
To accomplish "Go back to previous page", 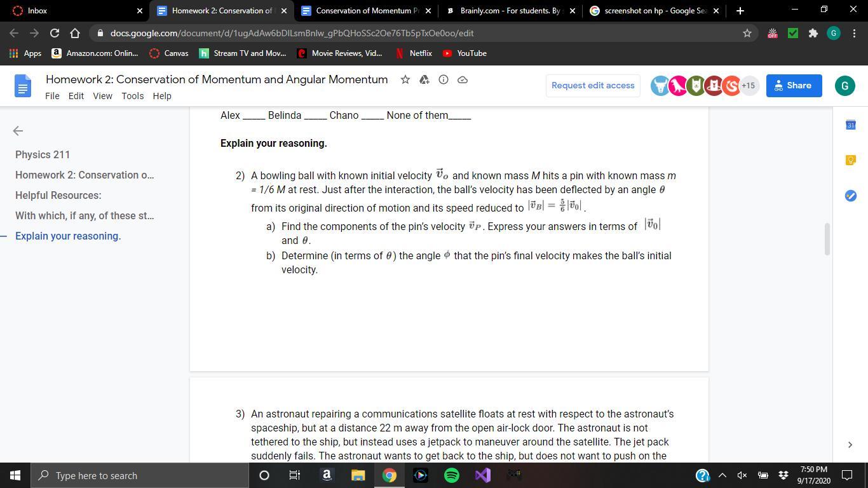I will pyautogui.click(x=14, y=33).
